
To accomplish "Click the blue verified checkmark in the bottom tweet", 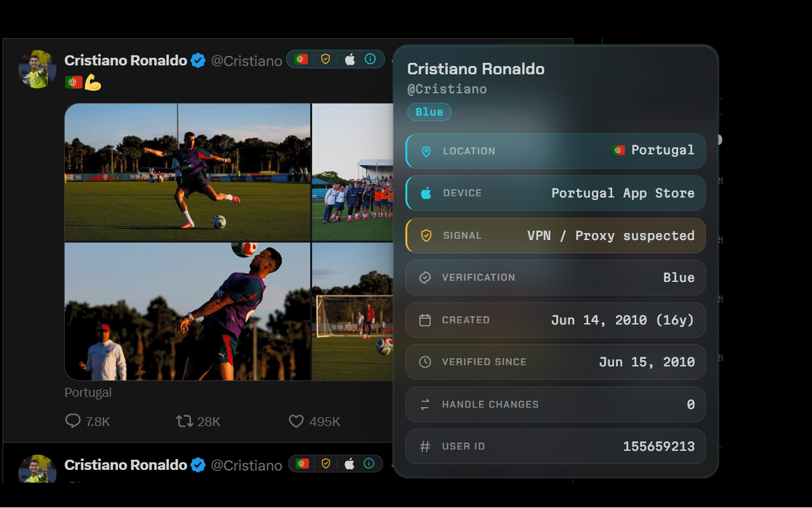I will click(x=199, y=465).
